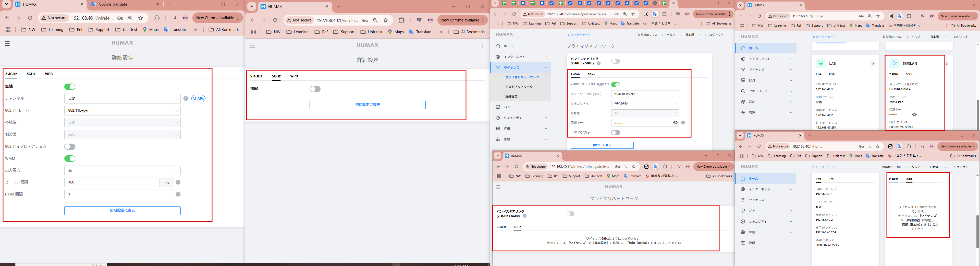The width and height of the screenshot is (980, 266).
Task: Reload the 5GHz 詳細設定 window page
Action: tap(275, 20)
